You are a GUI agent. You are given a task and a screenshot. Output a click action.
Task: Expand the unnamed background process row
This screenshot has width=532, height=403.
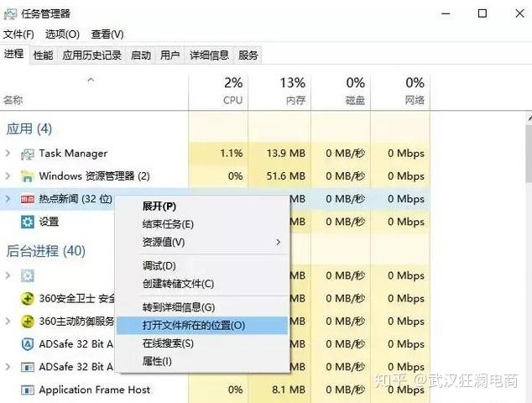pos(8,275)
